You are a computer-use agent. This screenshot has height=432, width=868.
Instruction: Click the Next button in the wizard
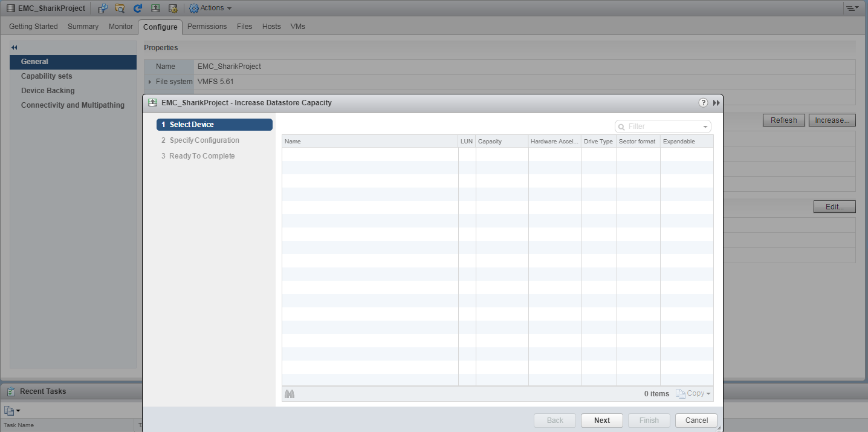click(x=601, y=420)
